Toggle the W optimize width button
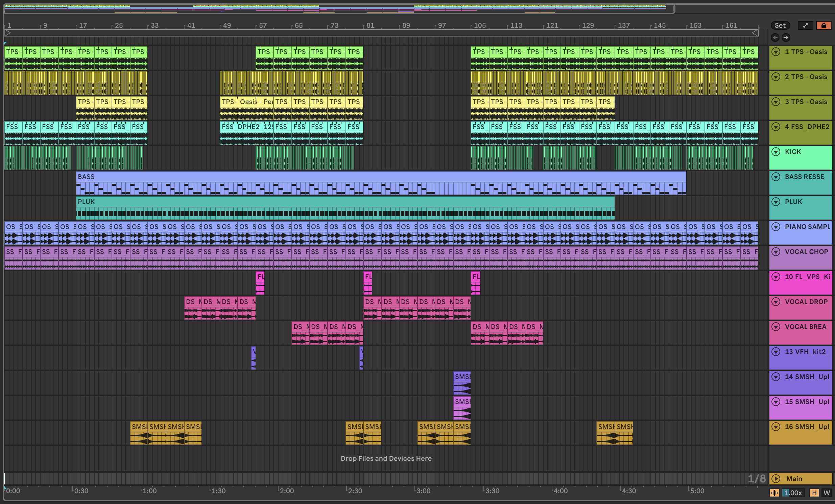This screenshot has width=835, height=504. click(827, 493)
